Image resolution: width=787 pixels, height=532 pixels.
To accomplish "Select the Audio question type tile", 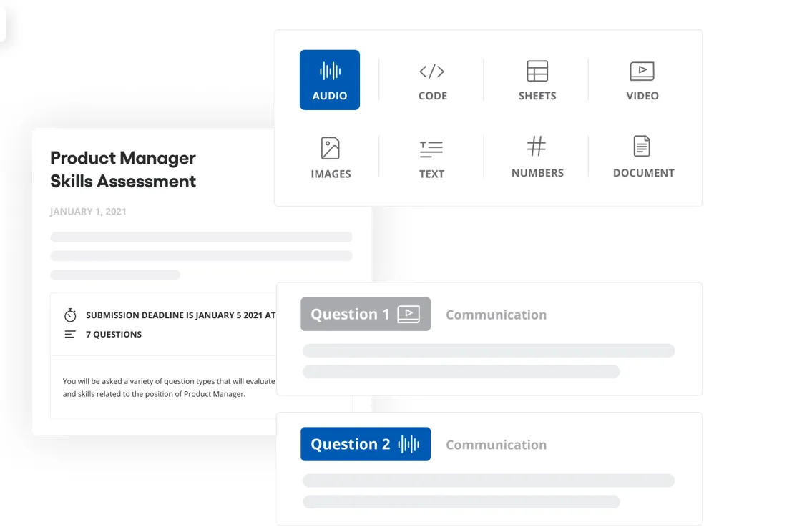I will coord(330,79).
